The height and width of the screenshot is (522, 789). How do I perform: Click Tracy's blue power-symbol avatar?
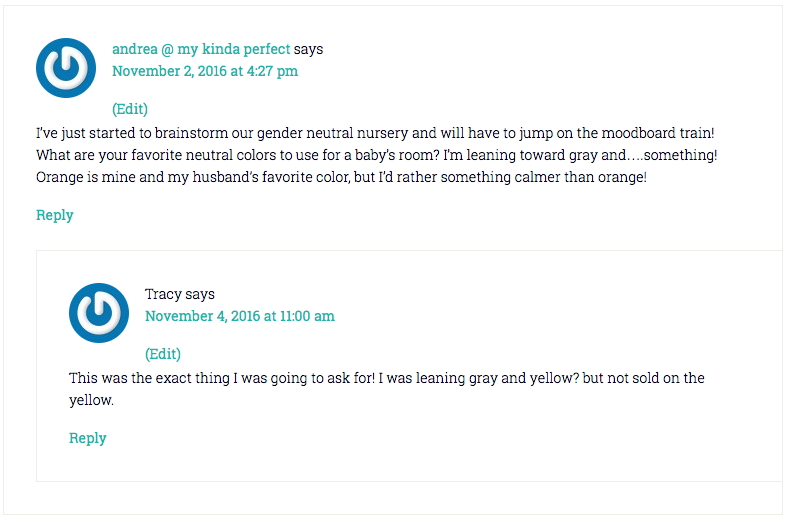(x=99, y=313)
